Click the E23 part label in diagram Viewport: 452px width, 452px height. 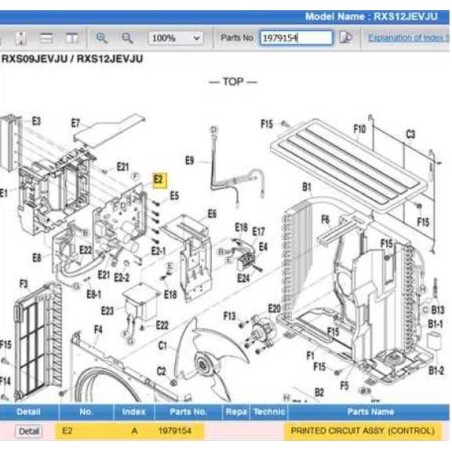(x=107, y=311)
